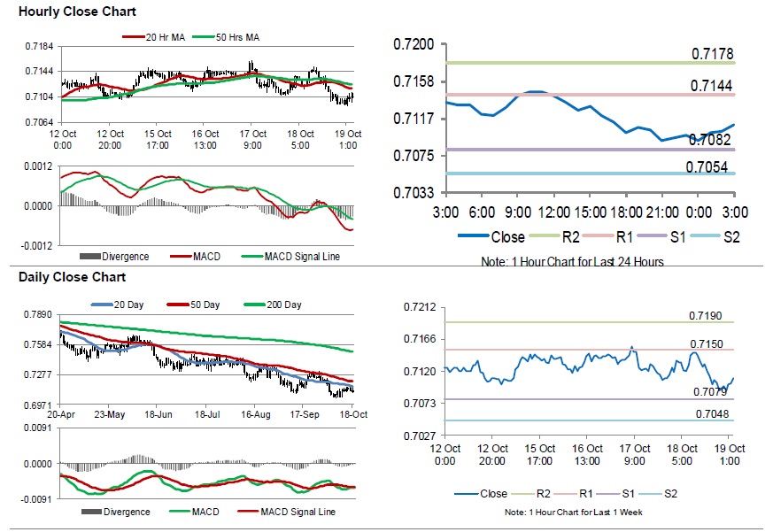Click the 16-Aug date label
Image resolution: width=773 pixels, height=532 pixels.
click(256, 414)
